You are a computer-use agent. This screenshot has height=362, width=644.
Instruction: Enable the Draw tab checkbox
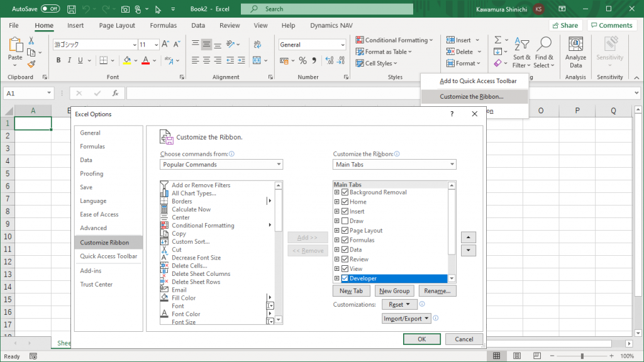pos(345,221)
